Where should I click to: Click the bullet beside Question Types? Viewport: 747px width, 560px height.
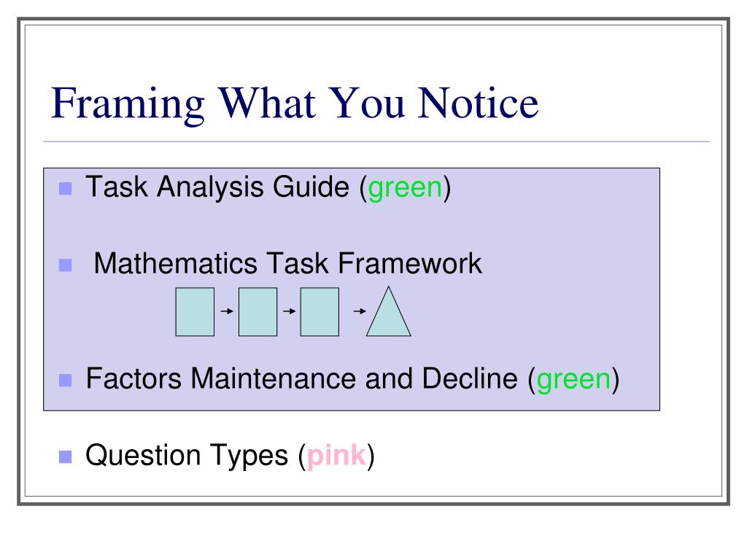65,457
